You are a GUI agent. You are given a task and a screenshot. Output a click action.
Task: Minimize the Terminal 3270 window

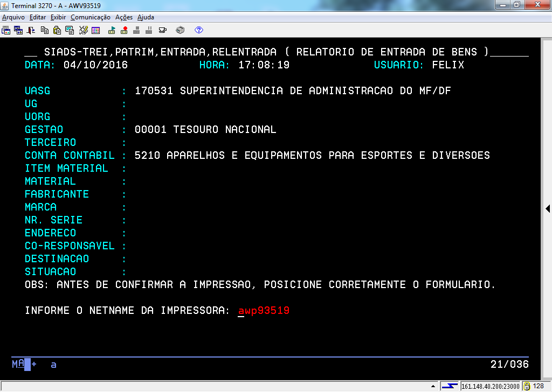point(503,5)
